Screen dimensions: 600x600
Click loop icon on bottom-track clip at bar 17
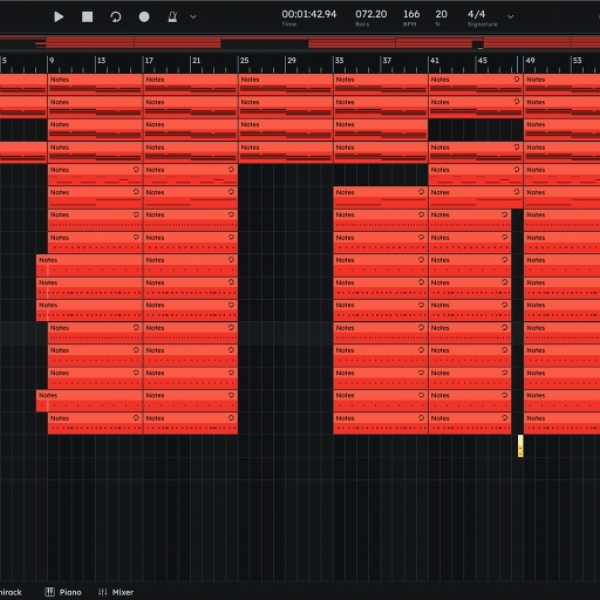tap(231, 418)
